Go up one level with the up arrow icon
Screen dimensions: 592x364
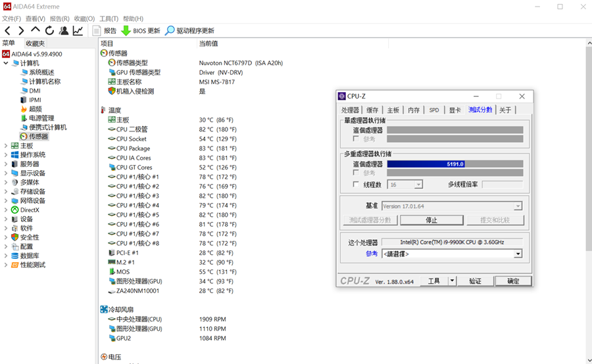coord(35,30)
